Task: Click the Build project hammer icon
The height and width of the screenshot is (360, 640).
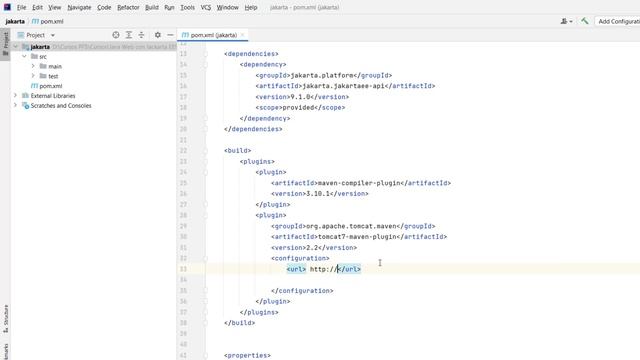Action: point(584,21)
